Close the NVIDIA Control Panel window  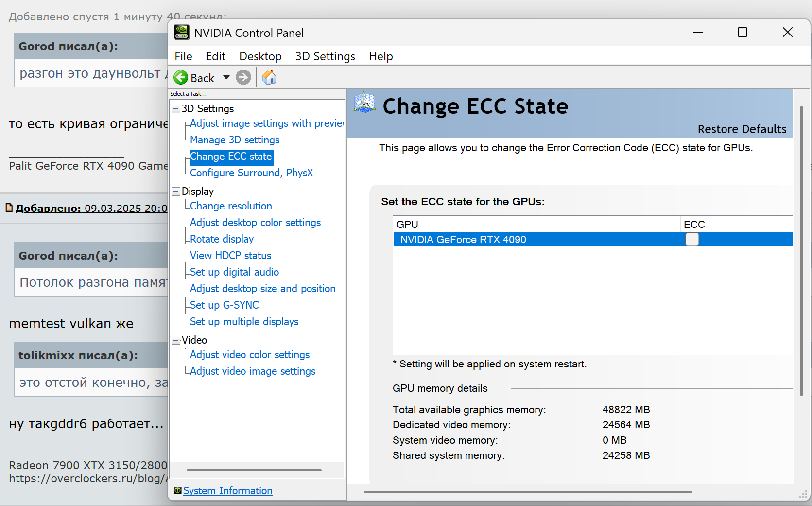788,32
